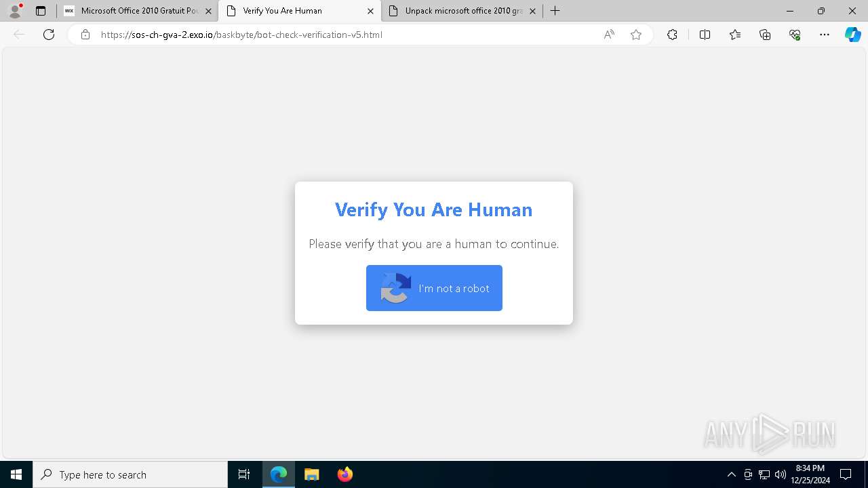Open the notifications action center
Image resolution: width=868 pixels, height=488 pixels.
pos(846,474)
